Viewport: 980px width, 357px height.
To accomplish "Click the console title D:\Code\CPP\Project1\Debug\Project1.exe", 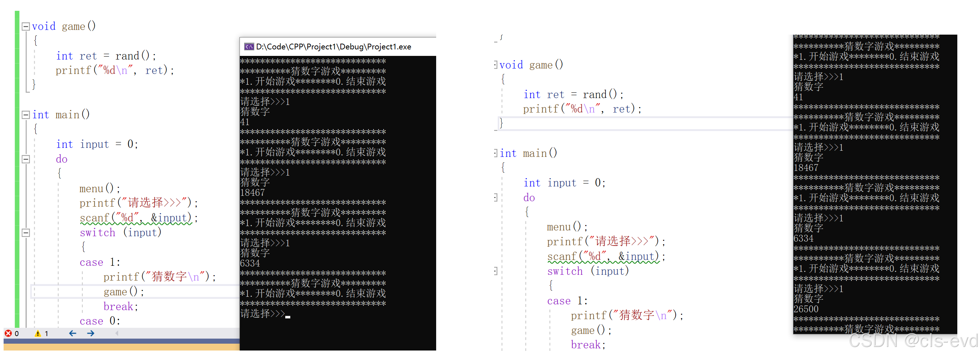I will (334, 47).
